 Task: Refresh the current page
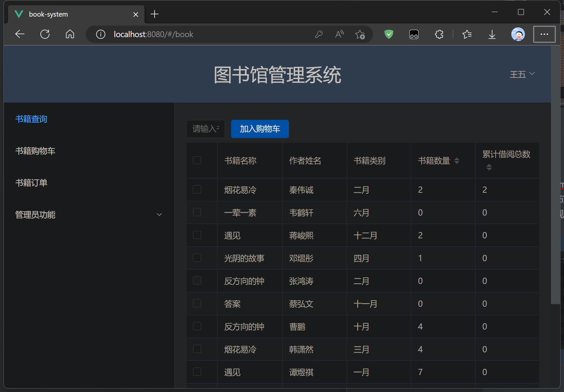click(45, 34)
